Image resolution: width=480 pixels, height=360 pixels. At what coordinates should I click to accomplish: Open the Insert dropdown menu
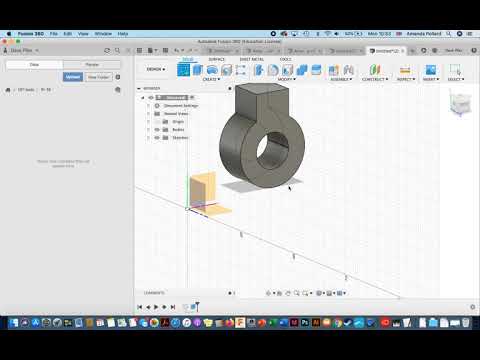431,79
